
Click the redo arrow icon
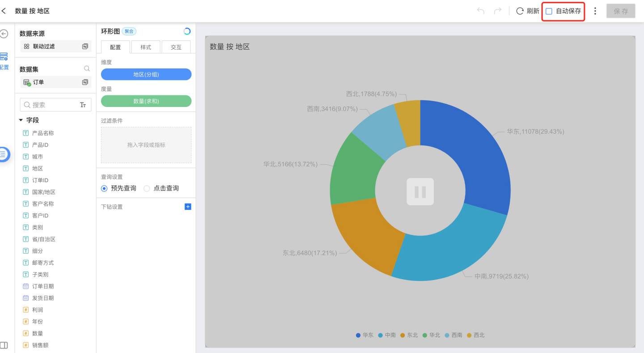point(497,11)
